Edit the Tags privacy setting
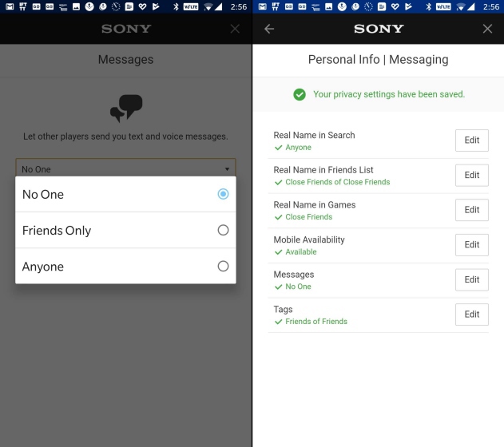This screenshot has width=504, height=447. pos(471,314)
